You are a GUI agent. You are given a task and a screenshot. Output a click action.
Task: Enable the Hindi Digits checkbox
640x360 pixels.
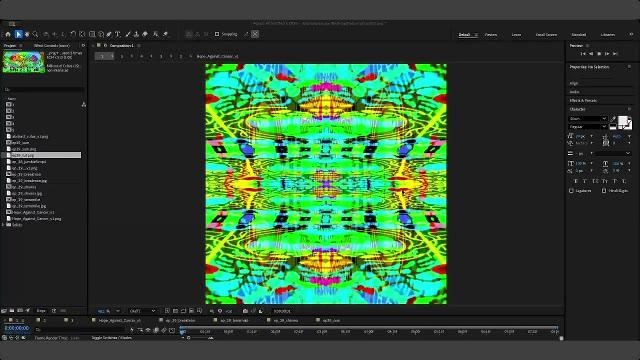[x=604, y=191]
